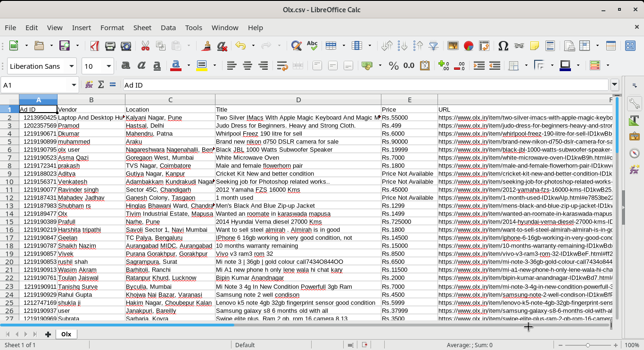Open Conditional Formatting dropdown arrow
644x350 pixels.
(608, 65)
